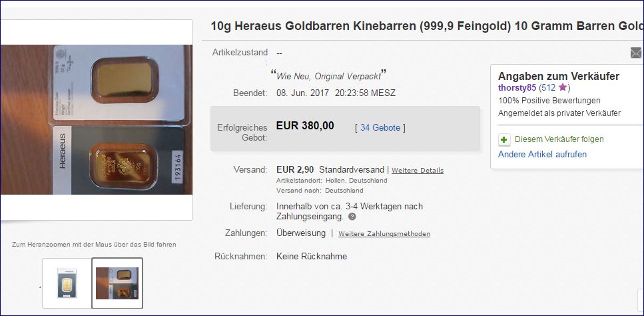Click the listing title 10g Heraeus Goldbarren
The width and height of the screenshot is (644, 316).
427,26
